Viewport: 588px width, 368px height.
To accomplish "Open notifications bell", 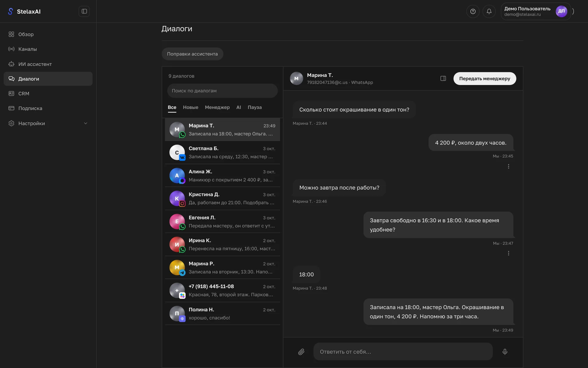I will pyautogui.click(x=489, y=11).
